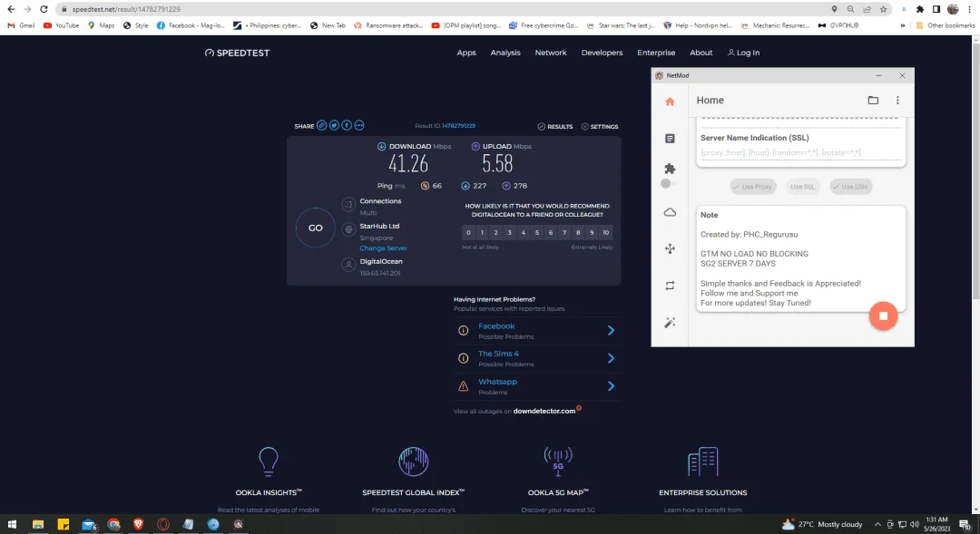This screenshot has width=980, height=534.
Task: Expand the hidden bookmarks chevron
Action: (903, 25)
